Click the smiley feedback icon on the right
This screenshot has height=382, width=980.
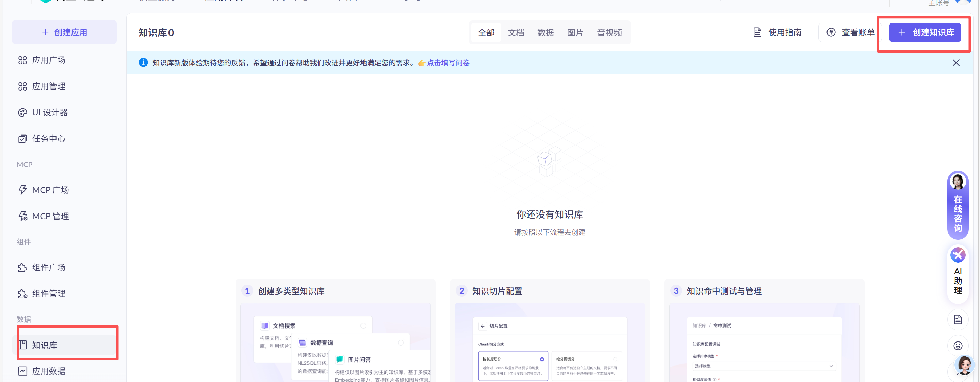(958, 346)
